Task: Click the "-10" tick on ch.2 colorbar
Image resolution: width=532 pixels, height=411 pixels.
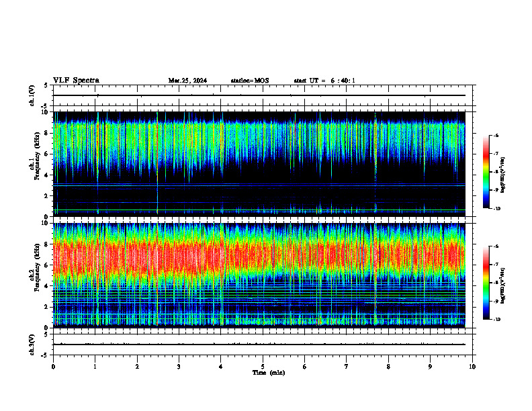Action: click(x=497, y=320)
